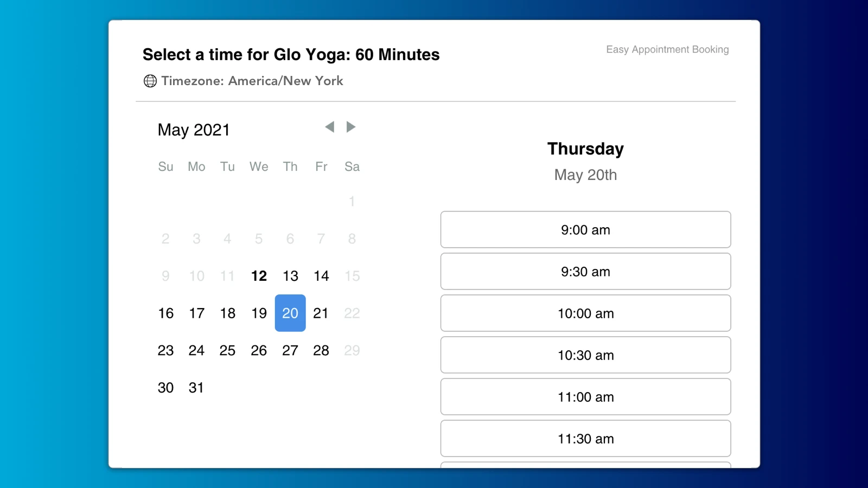This screenshot has width=868, height=488.
Task: Pick May 31 on the calendar
Action: 196,388
